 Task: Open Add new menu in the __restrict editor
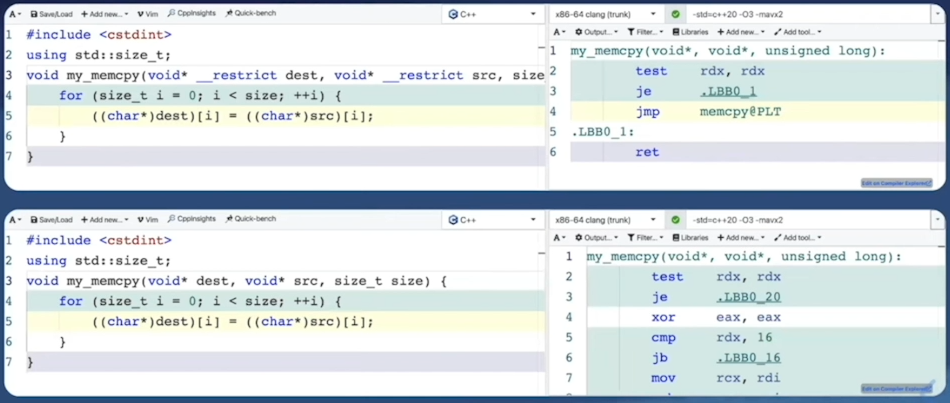coord(104,13)
